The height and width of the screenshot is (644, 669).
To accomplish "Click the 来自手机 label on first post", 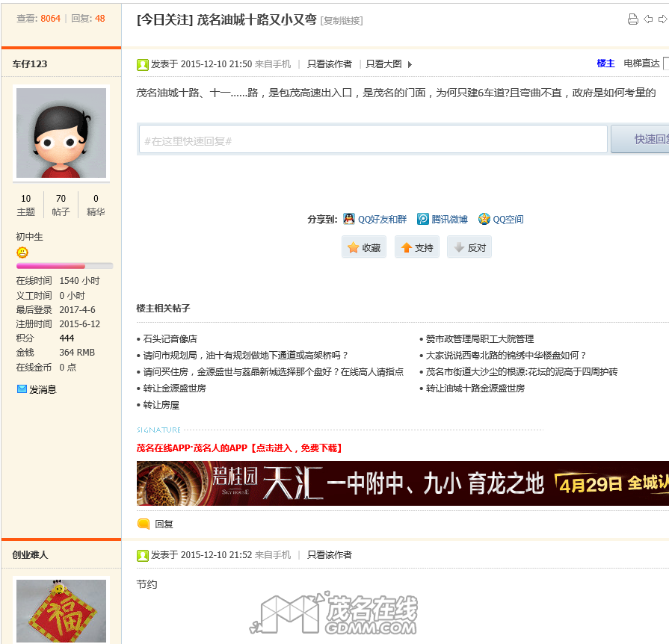I will pos(273,64).
